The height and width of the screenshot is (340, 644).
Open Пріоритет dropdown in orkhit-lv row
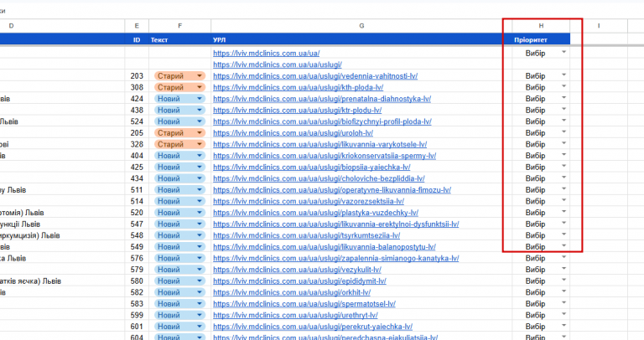coord(563,291)
